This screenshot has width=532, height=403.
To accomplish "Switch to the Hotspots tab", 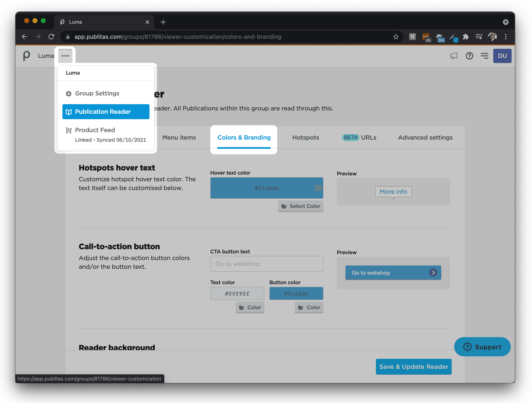I will 306,138.
